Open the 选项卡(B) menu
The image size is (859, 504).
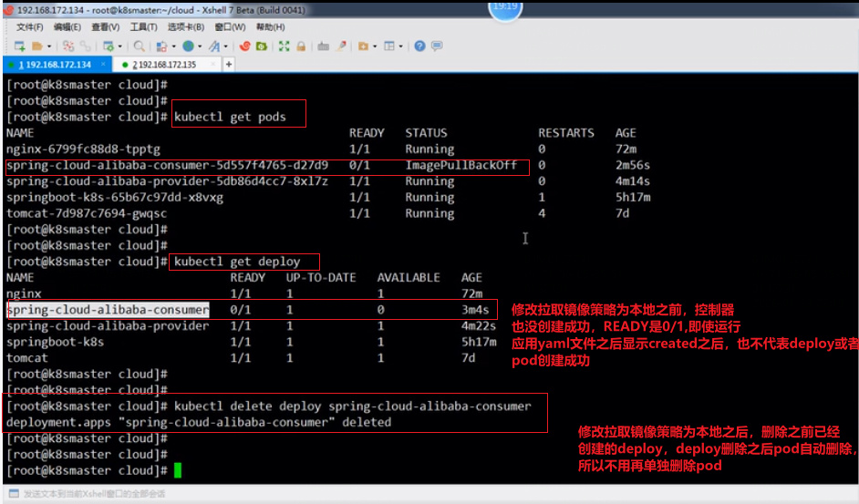(186, 26)
